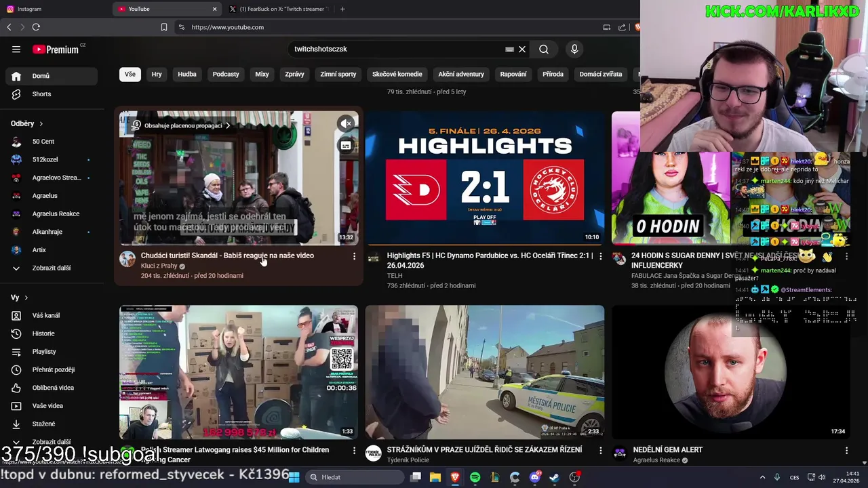Select the Domů sidebar item
This screenshot has height=488, width=868.
click(52, 76)
